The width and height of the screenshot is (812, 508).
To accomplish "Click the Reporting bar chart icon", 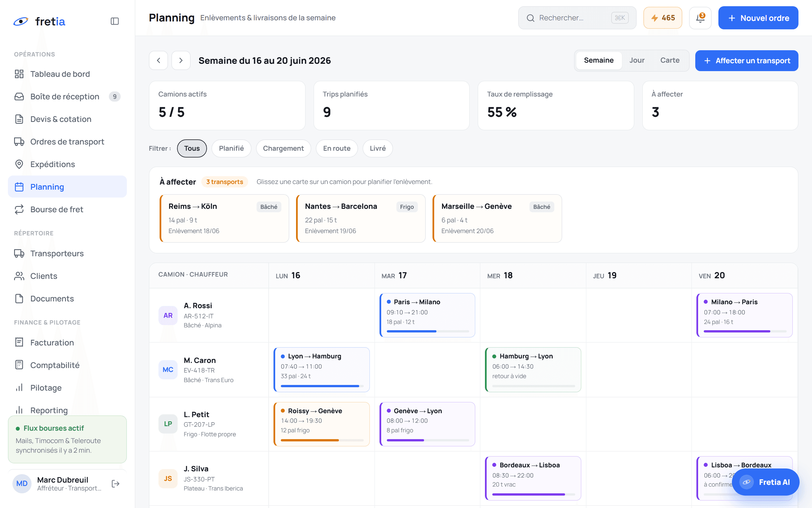I will tap(19, 410).
